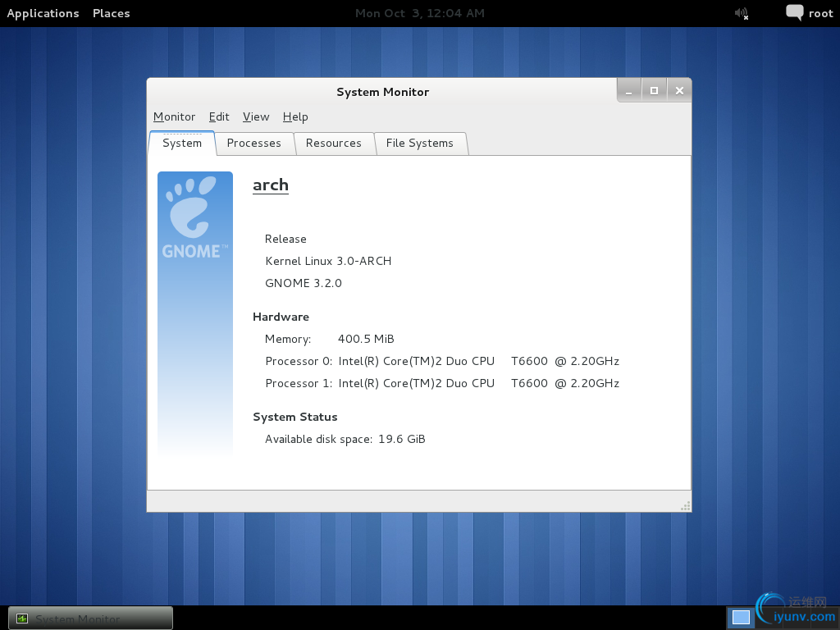Click the memory value "400.5 MiB"
Image resolution: width=840 pixels, height=630 pixels.
[x=366, y=339]
